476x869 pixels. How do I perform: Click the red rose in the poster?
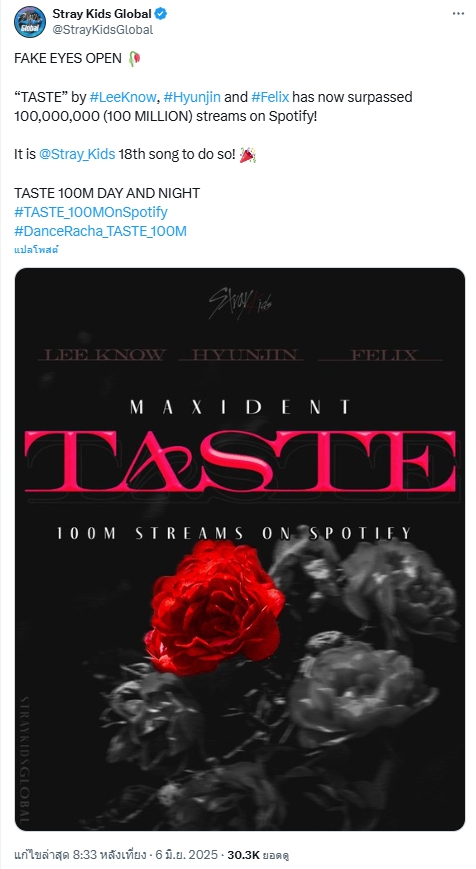[215, 607]
